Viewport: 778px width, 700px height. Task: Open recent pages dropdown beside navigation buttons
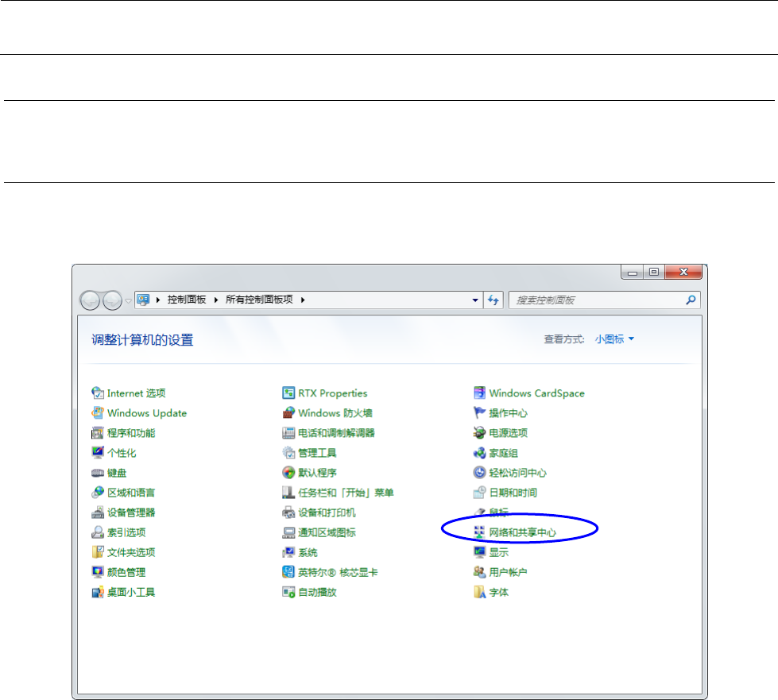click(x=128, y=300)
